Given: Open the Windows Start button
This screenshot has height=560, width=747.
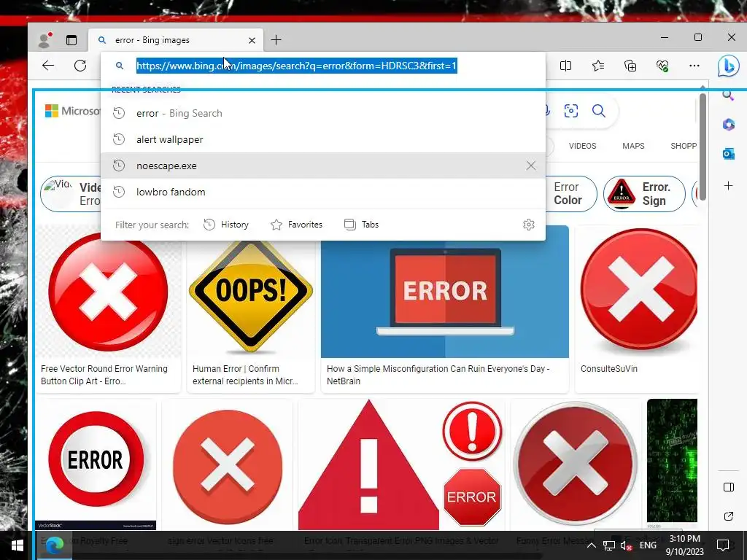Looking at the screenshot, I should (x=18, y=545).
